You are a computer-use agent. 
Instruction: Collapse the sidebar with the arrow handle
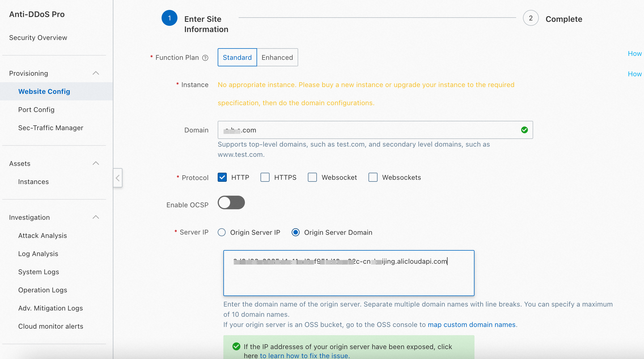coord(118,178)
